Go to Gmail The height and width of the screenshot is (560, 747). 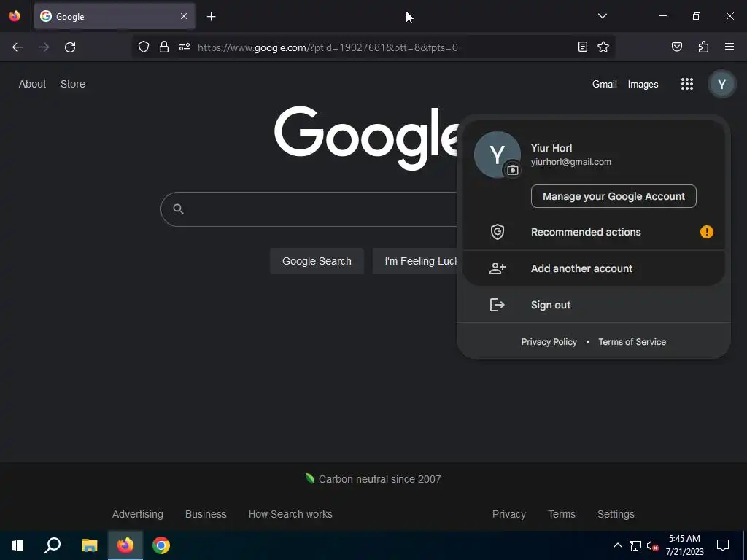pyautogui.click(x=604, y=85)
